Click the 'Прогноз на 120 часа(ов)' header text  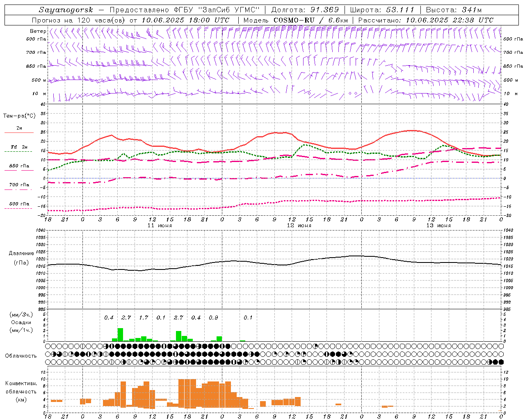point(79,20)
